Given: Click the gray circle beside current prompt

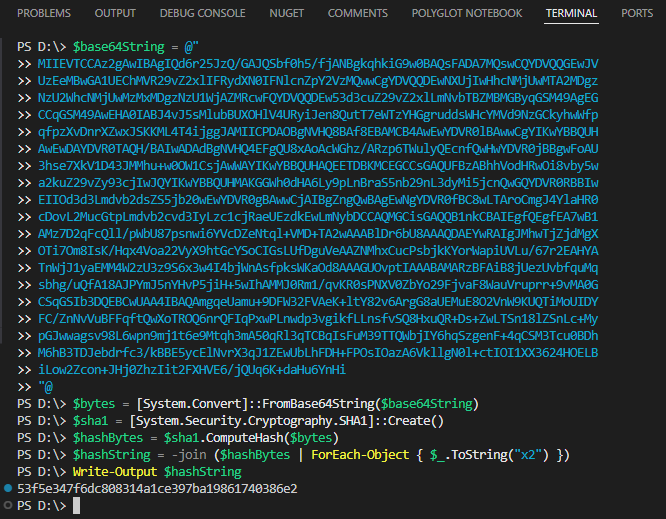Looking at the screenshot, I should (9, 505).
